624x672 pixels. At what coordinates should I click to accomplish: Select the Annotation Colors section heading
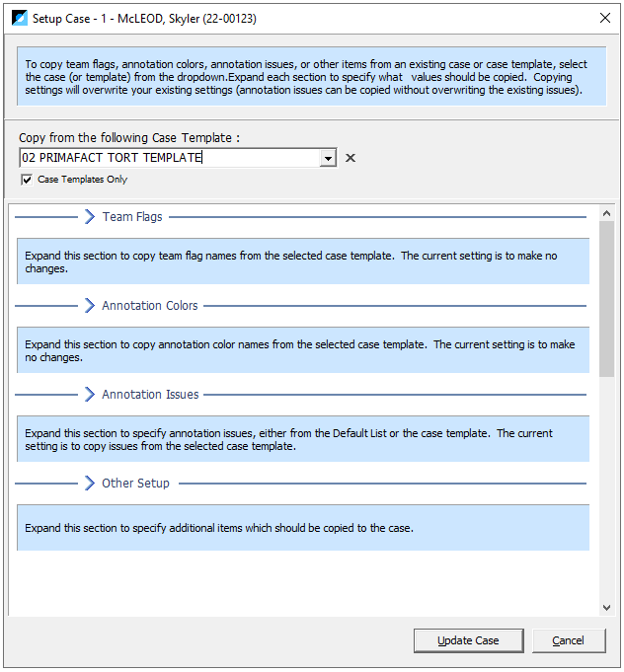150,306
